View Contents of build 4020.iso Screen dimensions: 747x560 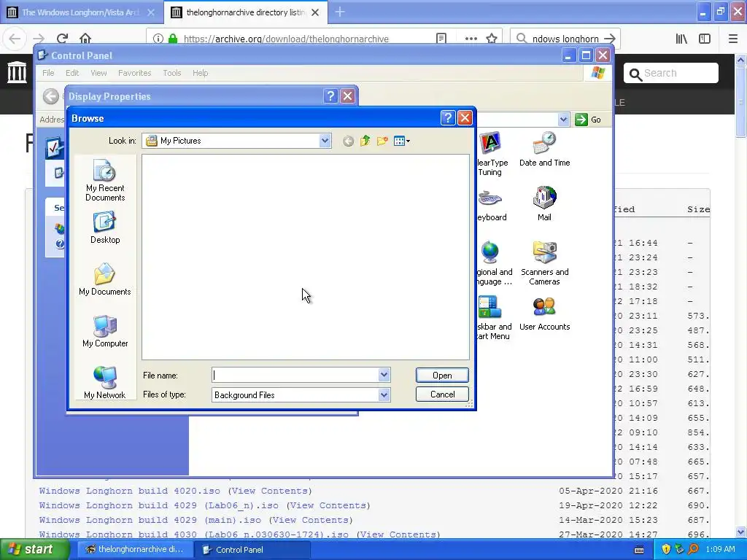point(270,491)
